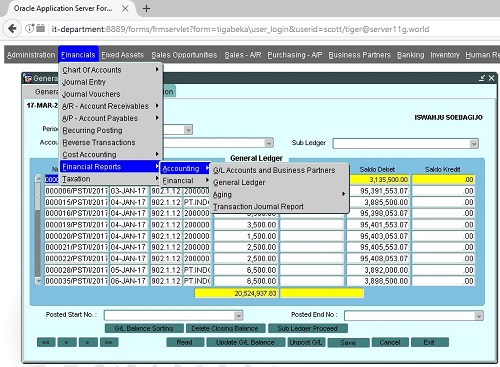Click the Save button
Screen dimensions: 500x367
[x=348, y=343]
